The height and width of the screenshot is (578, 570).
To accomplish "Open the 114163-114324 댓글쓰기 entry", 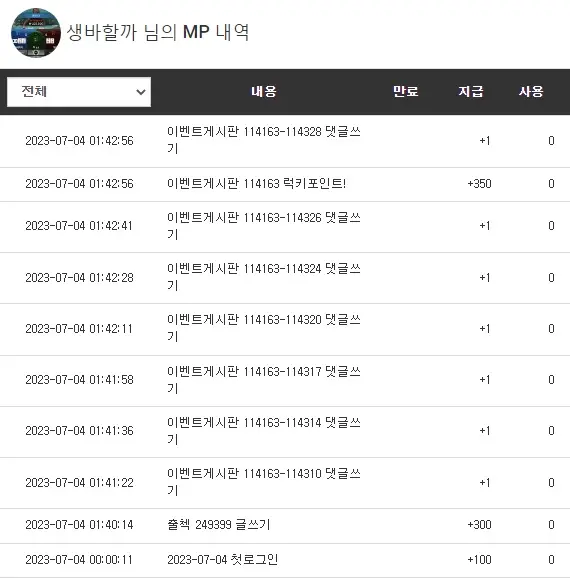I will tap(264, 277).
